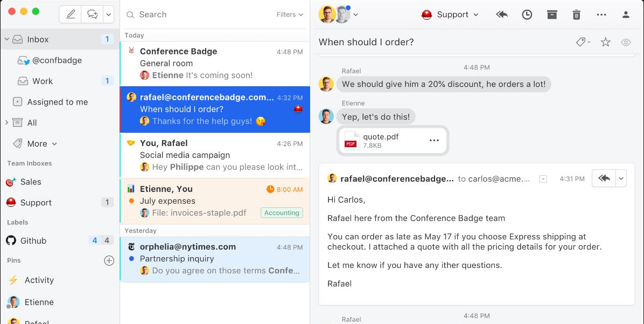Screen dimensions: 644x324
Task: Click the Accounting tag on July expenses
Action: (282, 212)
